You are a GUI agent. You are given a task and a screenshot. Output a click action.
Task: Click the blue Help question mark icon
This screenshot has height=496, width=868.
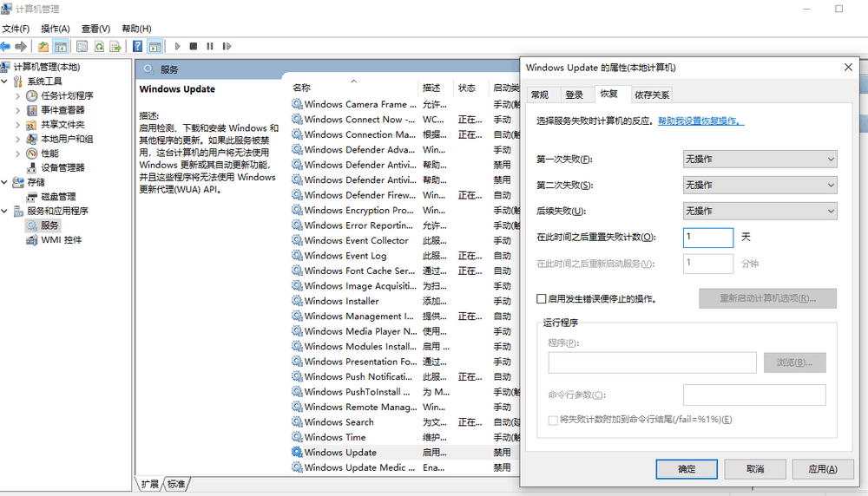[x=137, y=46]
